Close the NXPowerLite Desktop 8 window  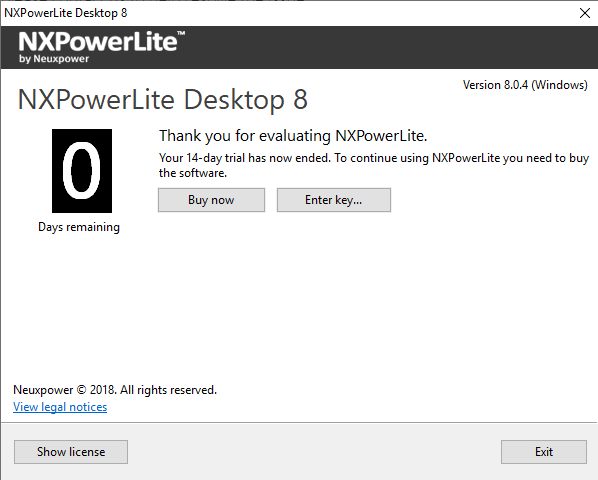585,13
